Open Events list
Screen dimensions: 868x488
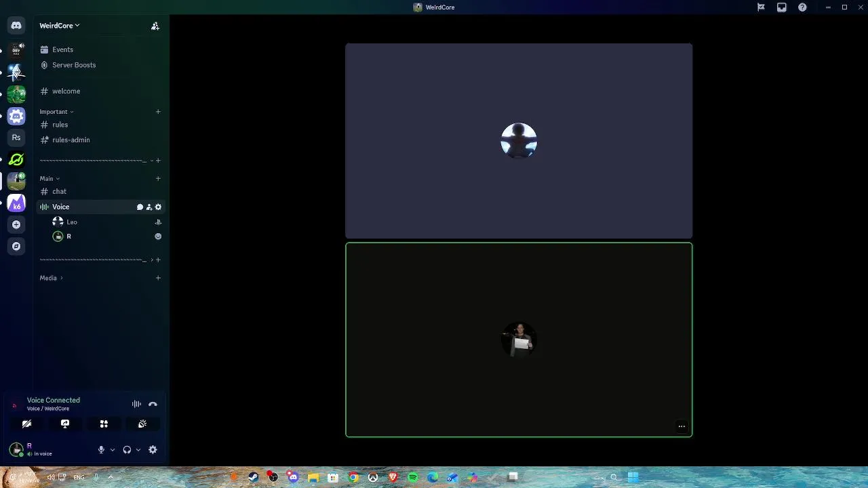pyautogui.click(x=101, y=49)
